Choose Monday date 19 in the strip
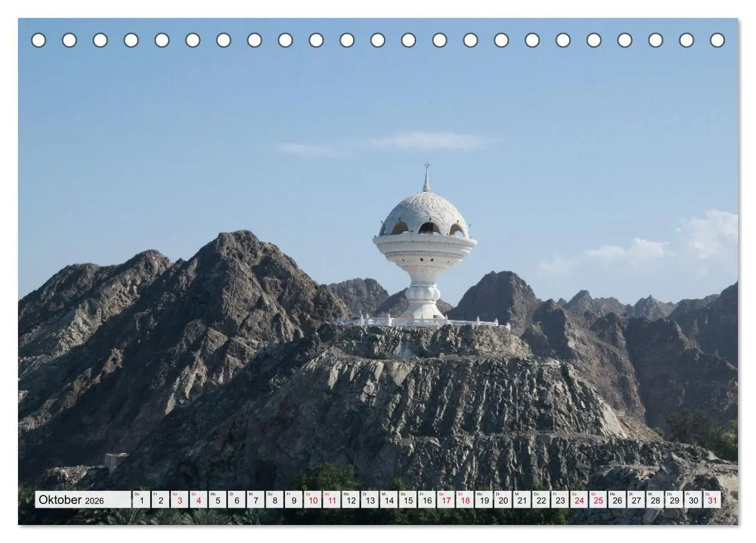 484,500
